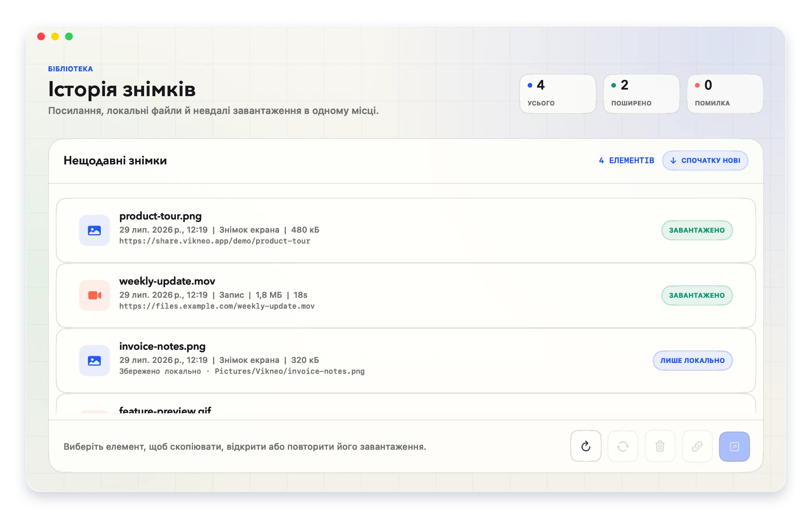Click ЗАВАНТАЖЕНО badge on weekly-update.mov row
The width and height of the screenshot is (812, 518).
(697, 295)
